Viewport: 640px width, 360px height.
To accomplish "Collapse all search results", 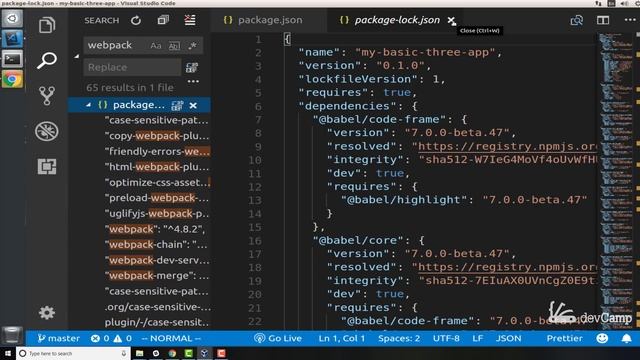I will coord(163,20).
